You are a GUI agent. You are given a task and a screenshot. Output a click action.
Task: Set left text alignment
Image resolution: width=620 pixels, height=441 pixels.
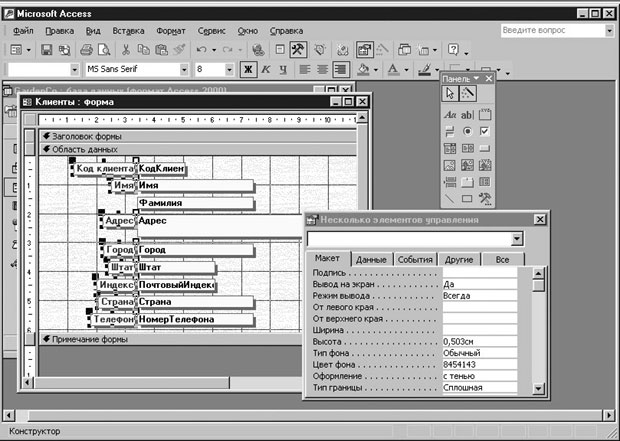pyautogui.click(x=304, y=70)
